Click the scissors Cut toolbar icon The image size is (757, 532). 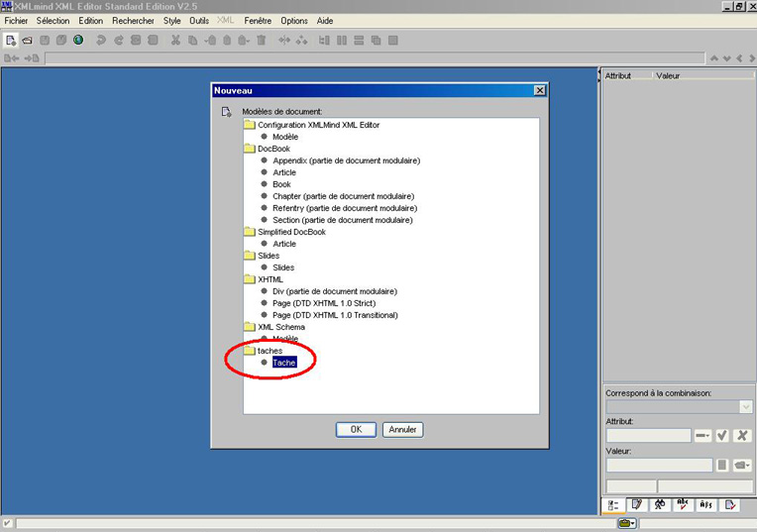point(175,41)
